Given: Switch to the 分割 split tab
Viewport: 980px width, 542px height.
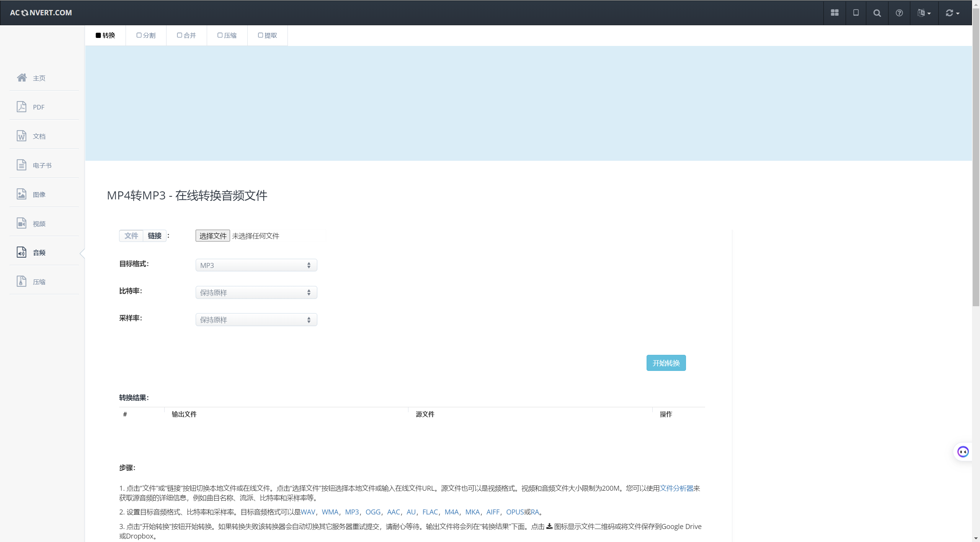Looking at the screenshot, I should click(x=146, y=35).
